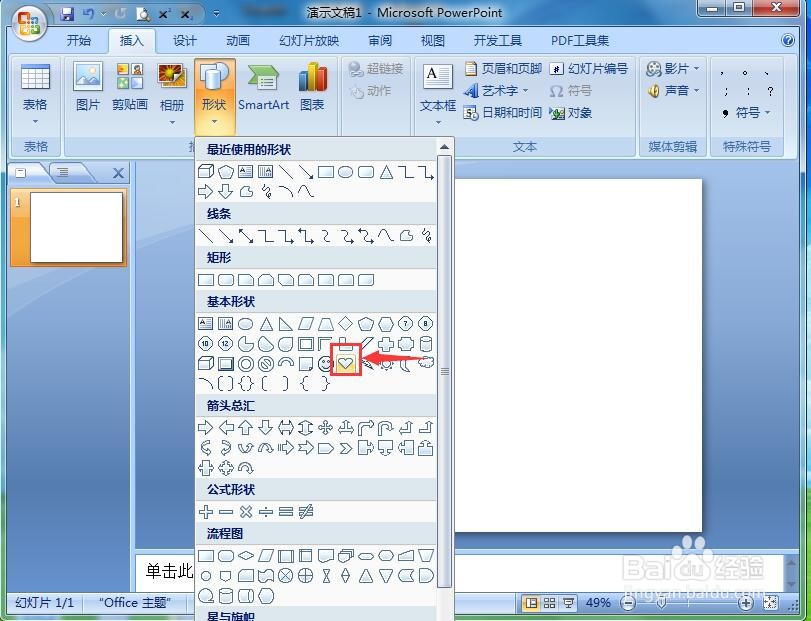
Task: Switch to the 动画 ribbon tab
Action: coord(238,40)
